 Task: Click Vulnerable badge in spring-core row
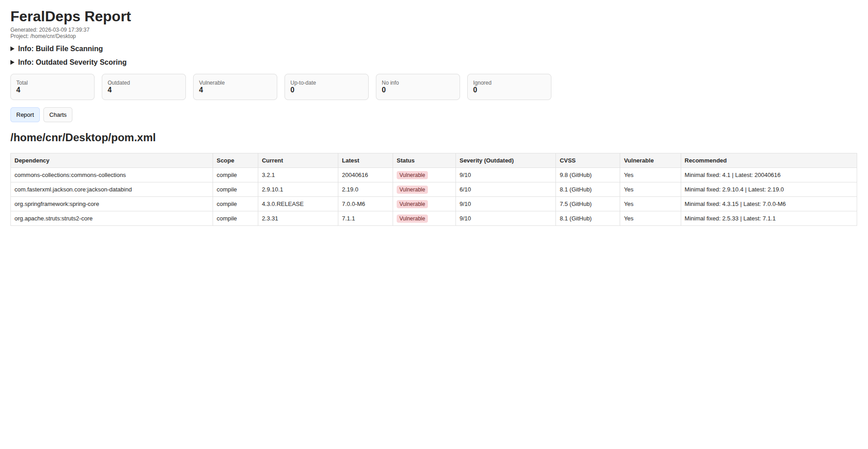[x=412, y=204]
